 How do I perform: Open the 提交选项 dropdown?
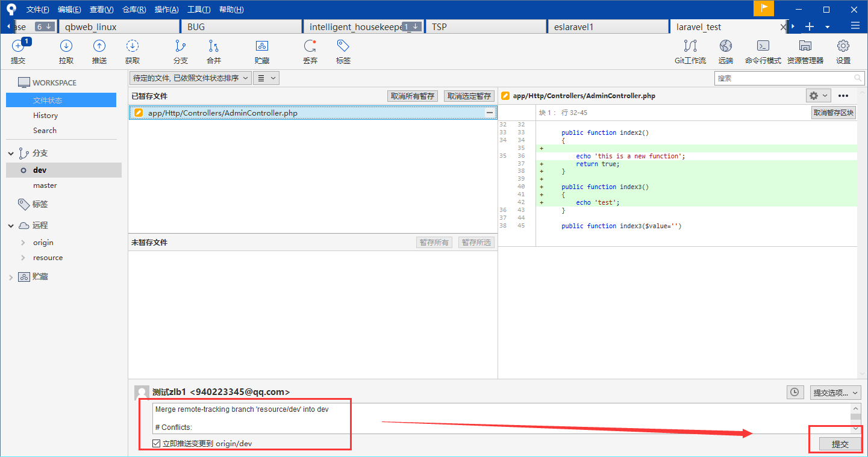pos(835,393)
